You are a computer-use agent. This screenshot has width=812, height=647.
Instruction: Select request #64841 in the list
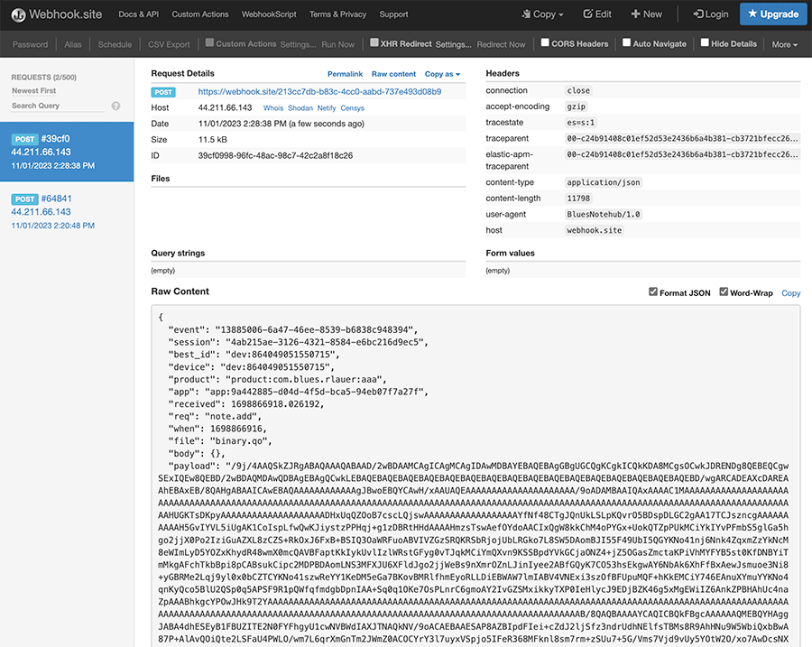coord(67,212)
